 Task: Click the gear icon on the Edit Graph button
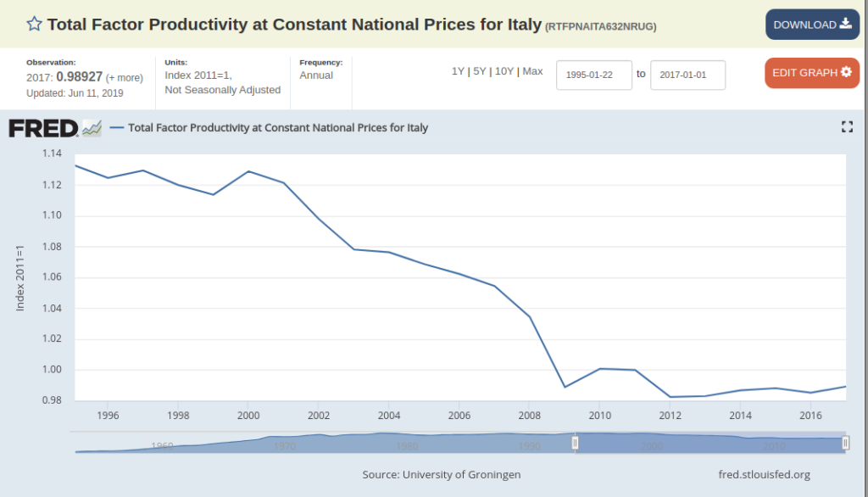pyautogui.click(x=846, y=72)
